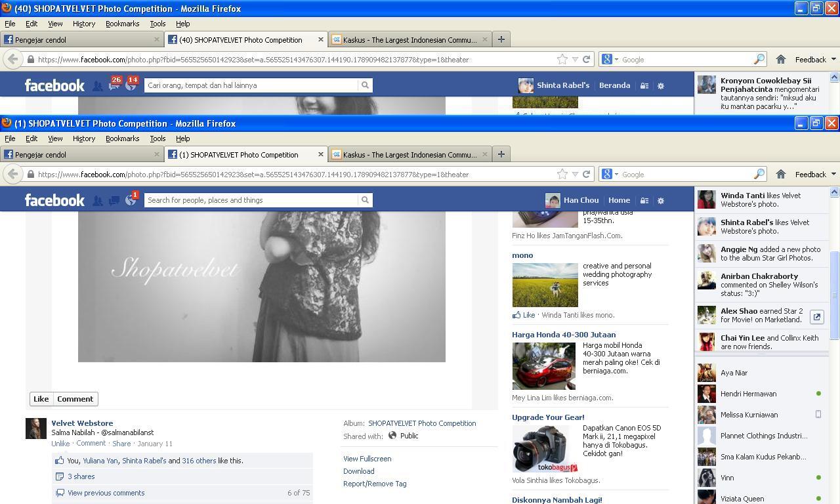Screen dimensions: 840x504
Task: Click messages icon with 26 badge, back window
Action: (x=114, y=85)
